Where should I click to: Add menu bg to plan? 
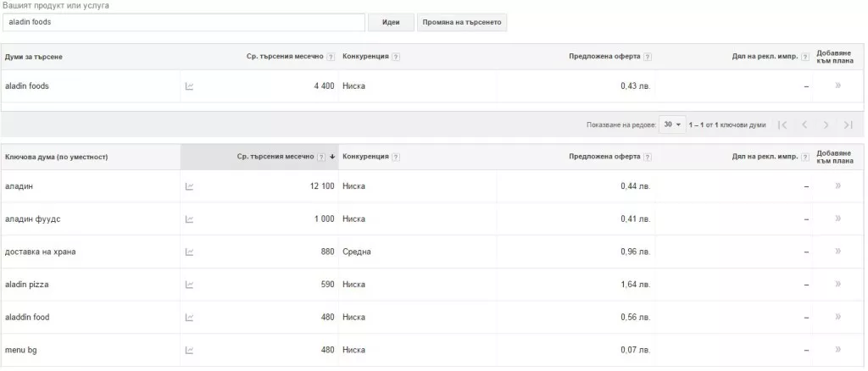coord(838,350)
